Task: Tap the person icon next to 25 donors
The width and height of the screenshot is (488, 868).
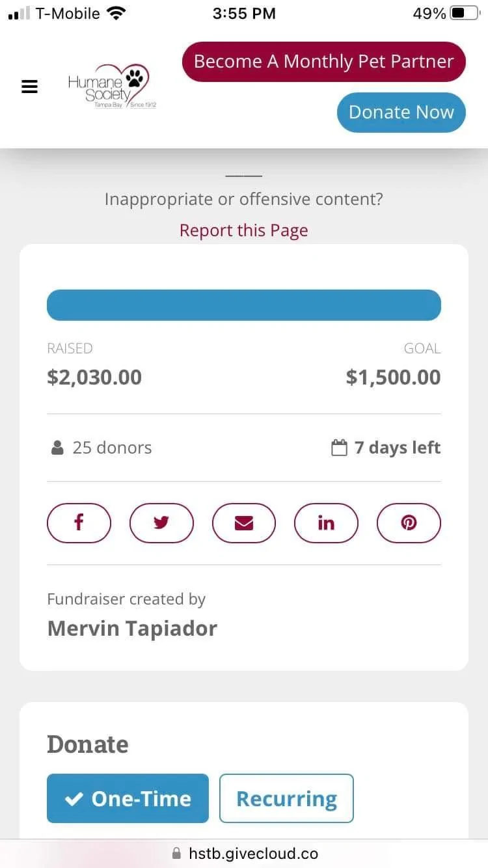Action: 57,448
